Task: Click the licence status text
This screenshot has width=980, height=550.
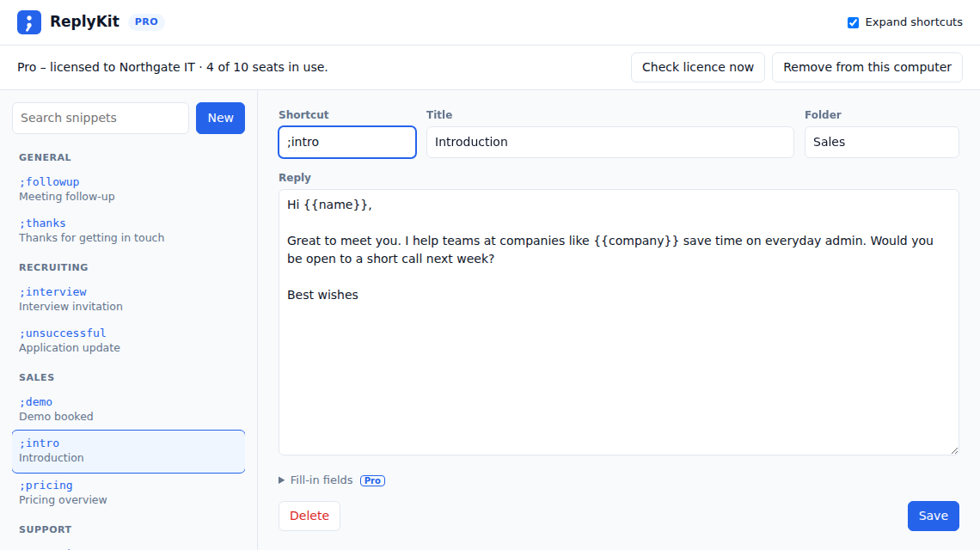Action: click(173, 68)
